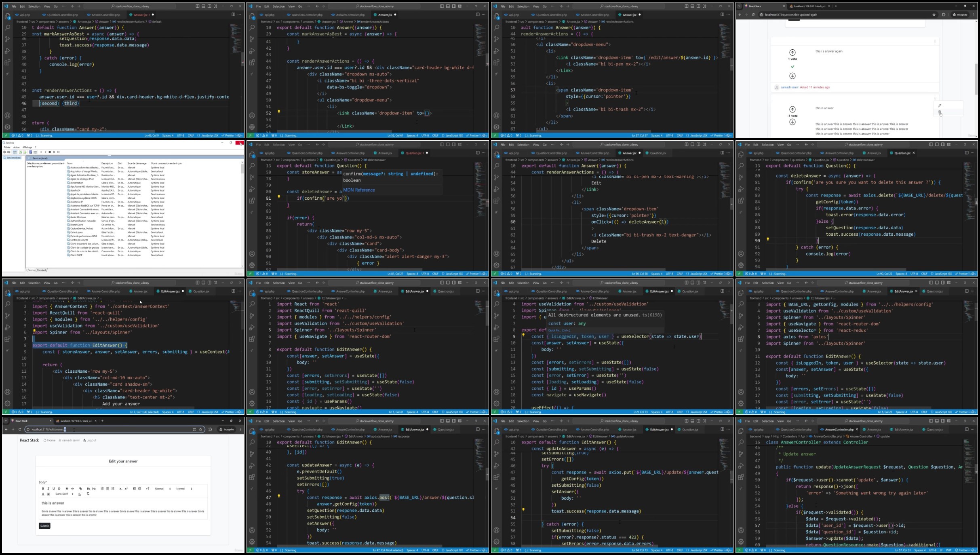
Task: Click the MDN Reference link in confirm tooltip
Action: coord(359,190)
